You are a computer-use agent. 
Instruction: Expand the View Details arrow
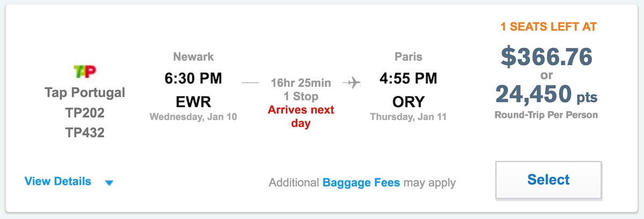109,182
